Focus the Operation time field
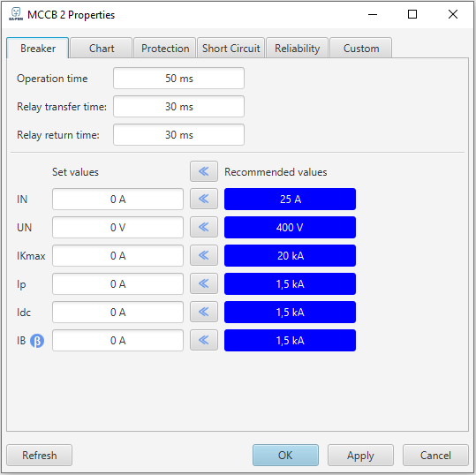The image size is (476, 475). [178, 79]
